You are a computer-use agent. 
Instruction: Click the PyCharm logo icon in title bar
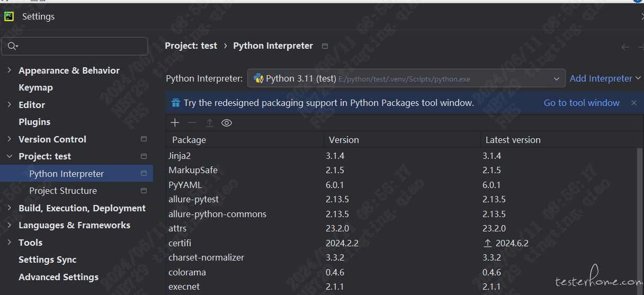click(x=9, y=16)
